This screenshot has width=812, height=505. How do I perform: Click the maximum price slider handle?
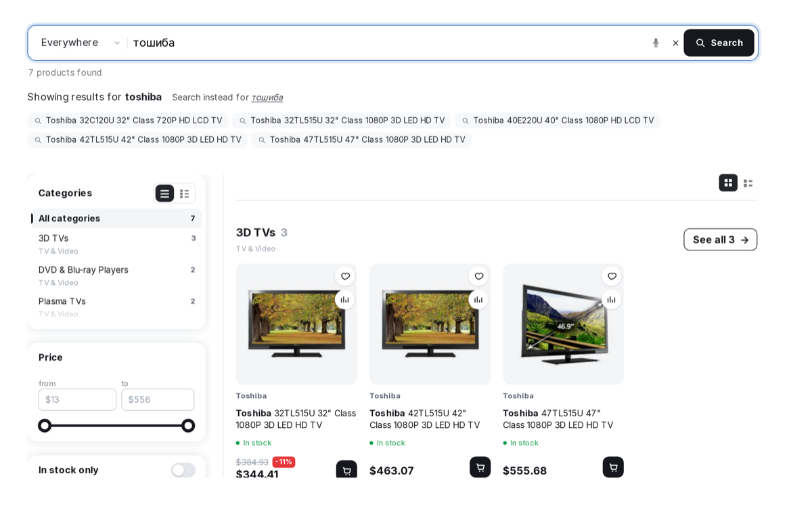point(188,426)
